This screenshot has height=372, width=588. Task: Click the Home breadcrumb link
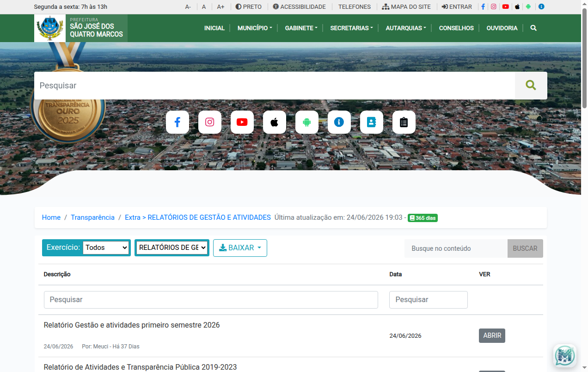pos(51,217)
